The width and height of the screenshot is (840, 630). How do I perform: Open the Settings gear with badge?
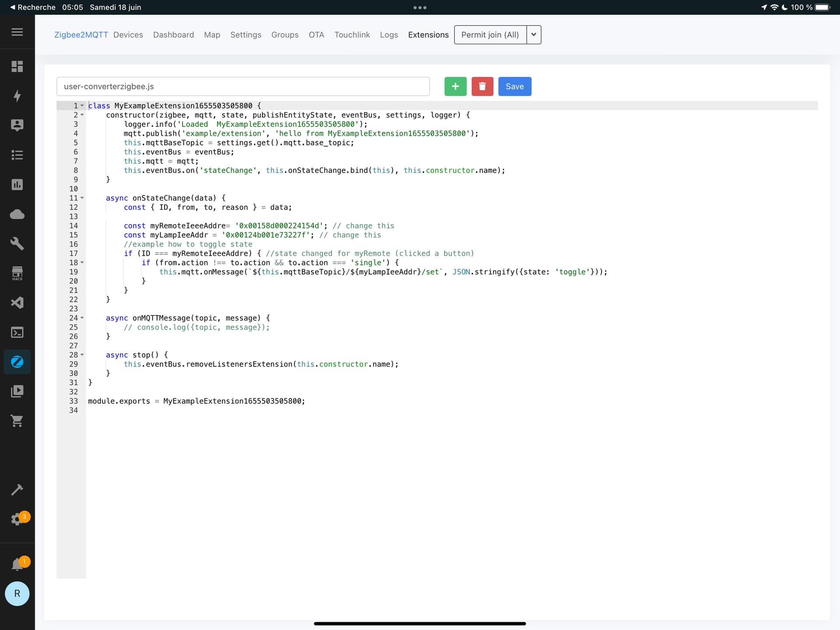[x=17, y=519]
